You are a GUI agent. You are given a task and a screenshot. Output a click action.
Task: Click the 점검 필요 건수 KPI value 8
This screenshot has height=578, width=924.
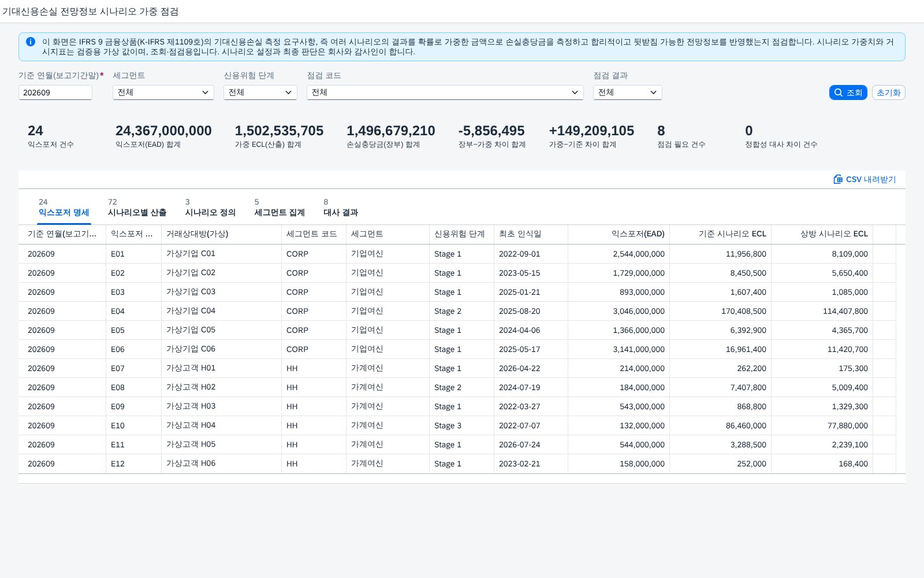tap(661, 131)
